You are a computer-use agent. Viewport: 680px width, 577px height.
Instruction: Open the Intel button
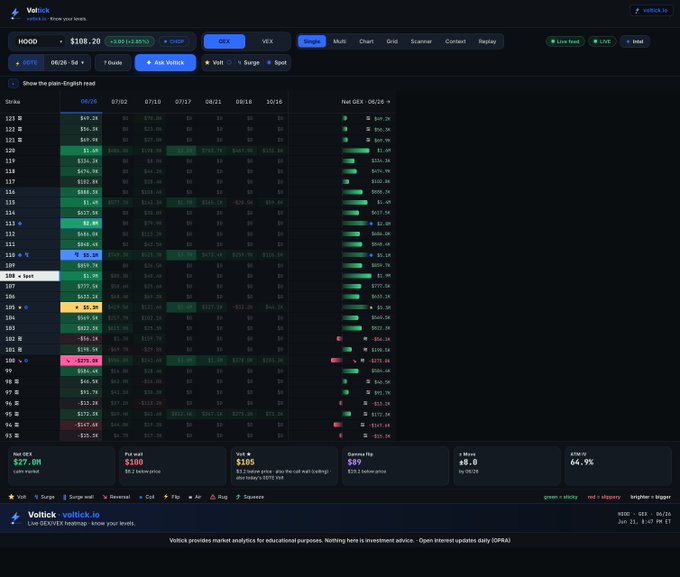pos(634,42)
